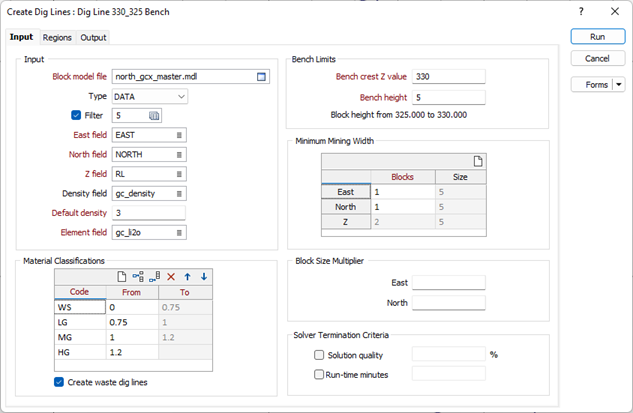Open the East field list selector
633x413 pixels.
180,135
